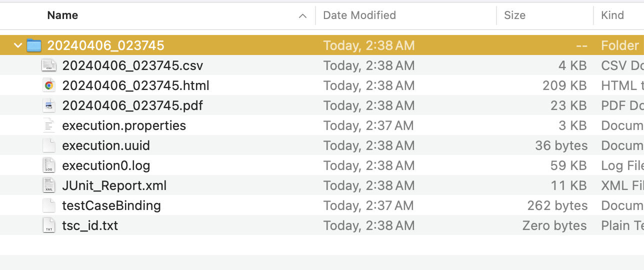
Task: Select the testCaseBinding document icon
Action: [x=48, y=205]
